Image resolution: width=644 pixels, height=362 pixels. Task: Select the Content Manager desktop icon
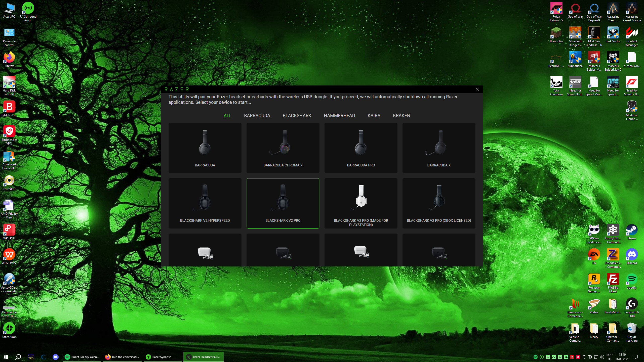point(632,36)
